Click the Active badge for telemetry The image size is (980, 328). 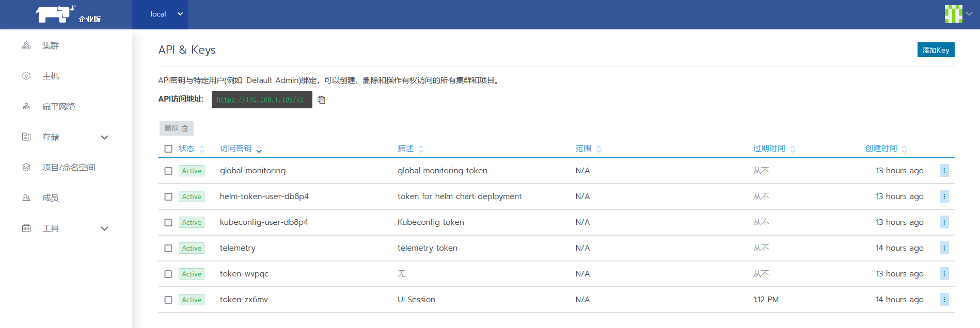(192, 248)
